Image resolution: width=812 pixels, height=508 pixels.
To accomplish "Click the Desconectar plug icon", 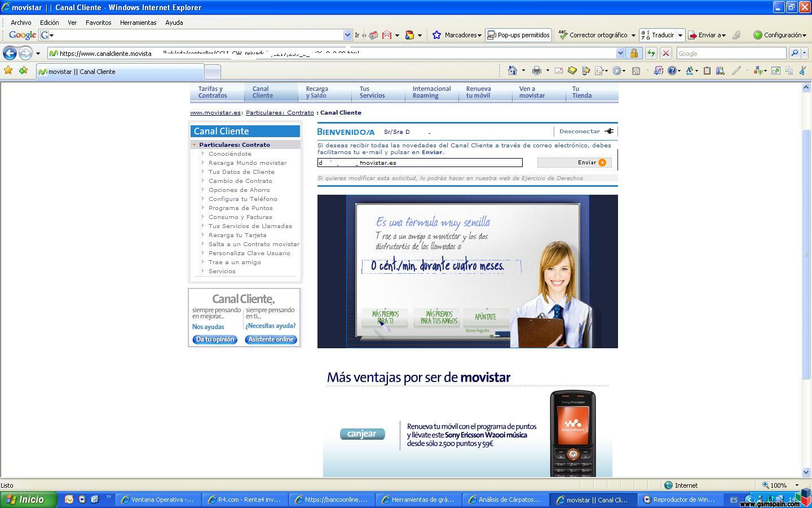I will click(609, 131).
